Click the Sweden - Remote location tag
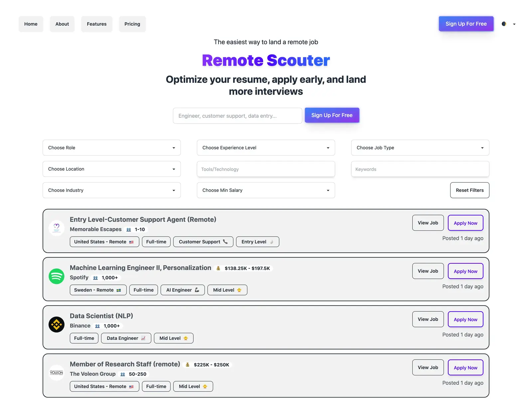Viewport: 532px width, 399px height. click(x=98, y=290)
